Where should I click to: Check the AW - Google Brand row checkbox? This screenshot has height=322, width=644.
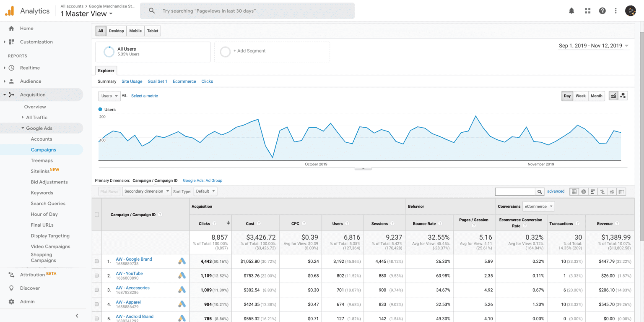(x=97, y=261)
